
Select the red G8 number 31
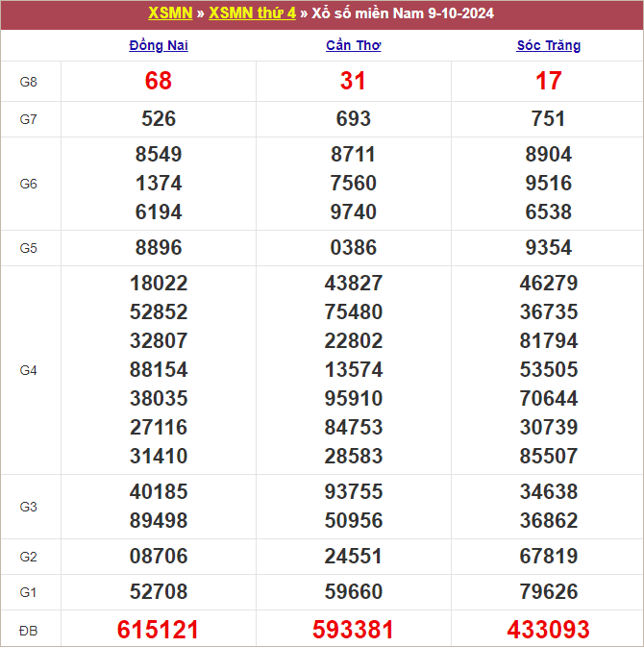(x=353, y=82)
